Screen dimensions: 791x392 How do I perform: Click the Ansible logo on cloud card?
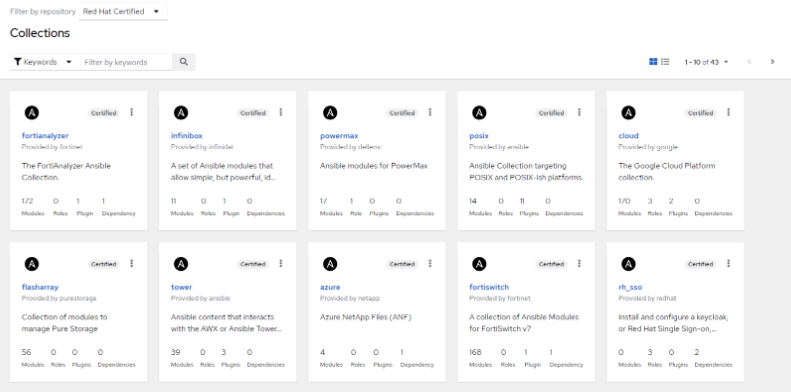(x=628, y=113)
